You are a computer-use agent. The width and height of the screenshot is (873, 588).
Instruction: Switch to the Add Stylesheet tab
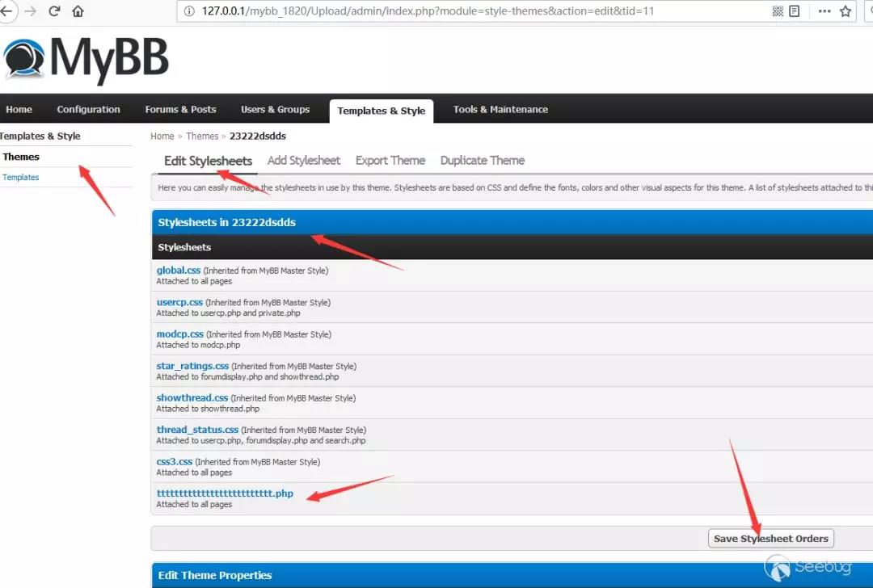[303, 161]
